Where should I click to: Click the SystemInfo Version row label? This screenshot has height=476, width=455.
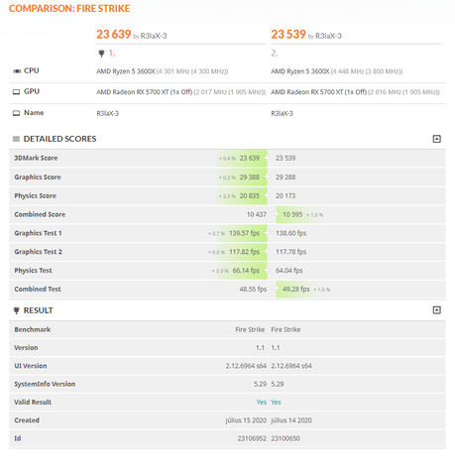click(x=45, y=384)
